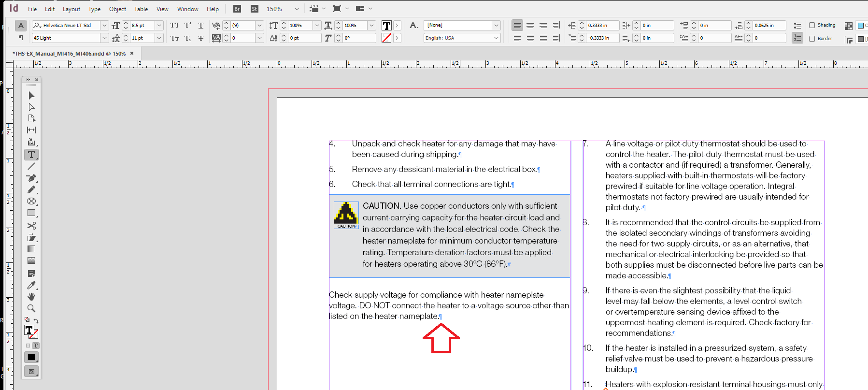Select the Pen tool
This screenshot has height=390, width=868.
[x=31, y=178]
